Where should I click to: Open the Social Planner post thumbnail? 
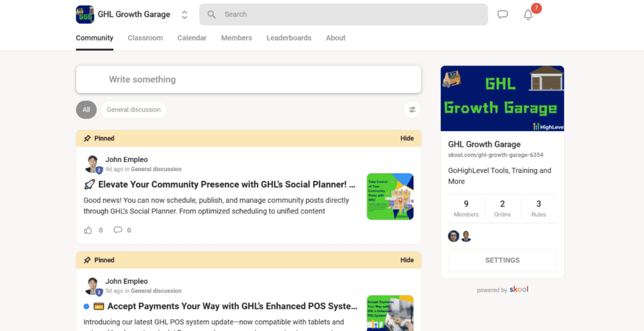tap(390, 197)
